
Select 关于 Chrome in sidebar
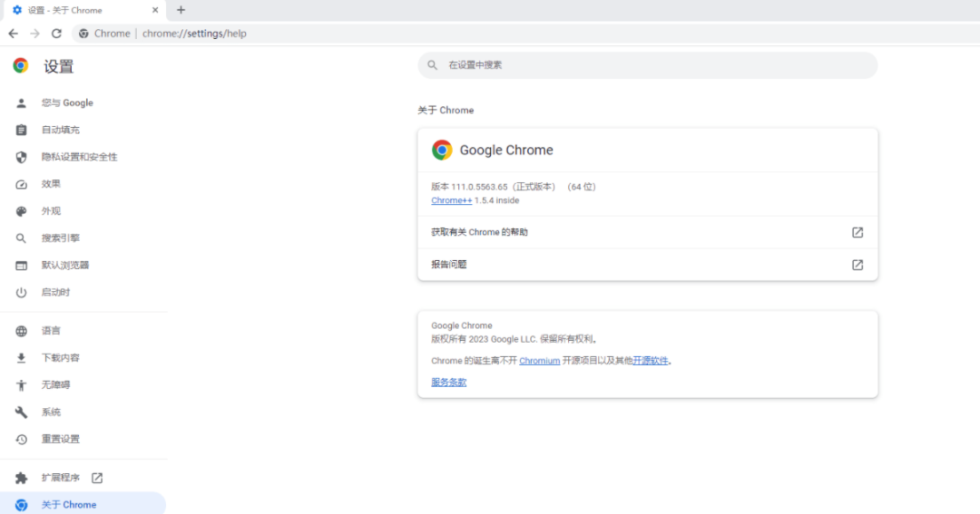click(x=83, y=505)
